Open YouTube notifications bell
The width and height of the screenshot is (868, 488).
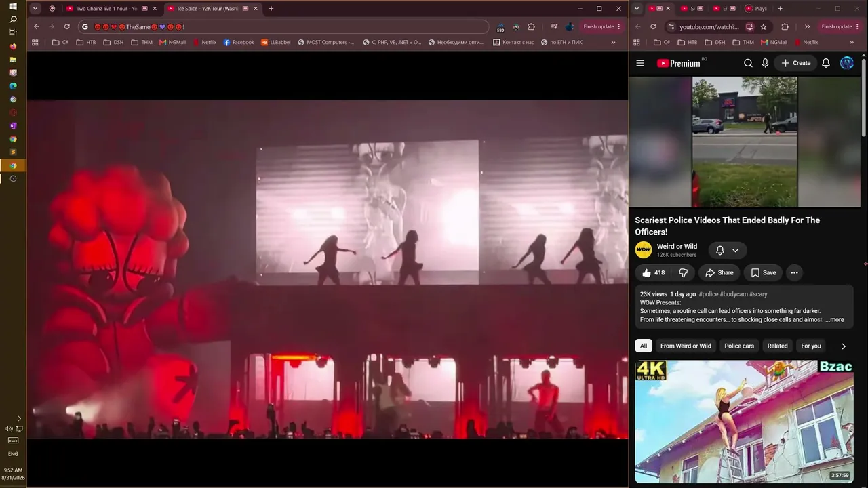pyautogui.click(x=826, y=63)
